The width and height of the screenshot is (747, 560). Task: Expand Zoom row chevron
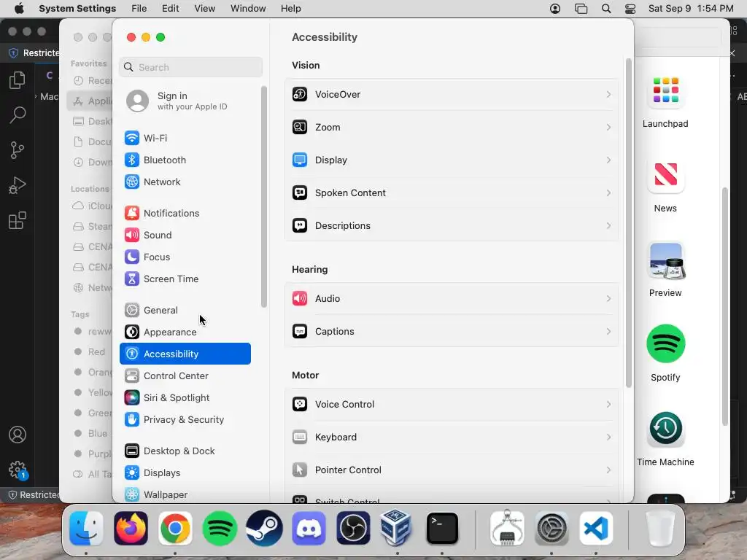pos(608,127)
